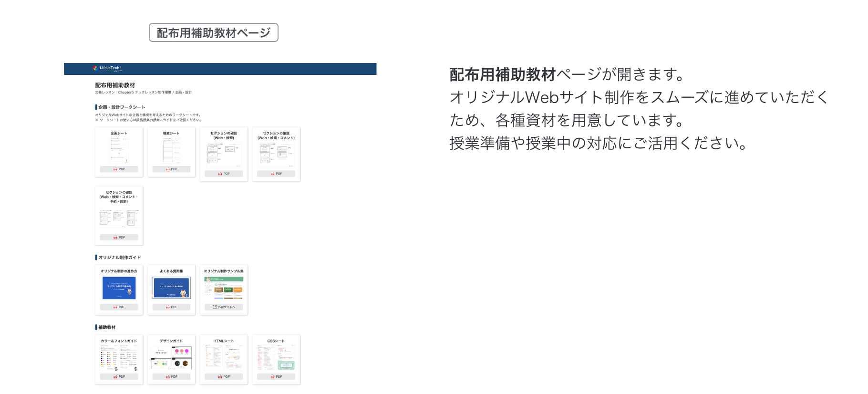Open the デザインガイド thumbnail
Image resolution: width=868 pixels, height=394 pixels.
[171, 358]
